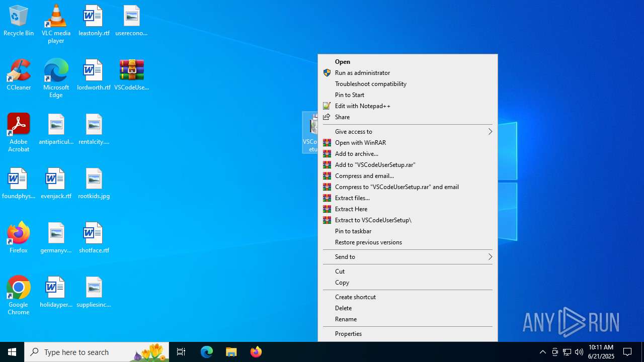Choose Extract files...

tap(408, 198)
